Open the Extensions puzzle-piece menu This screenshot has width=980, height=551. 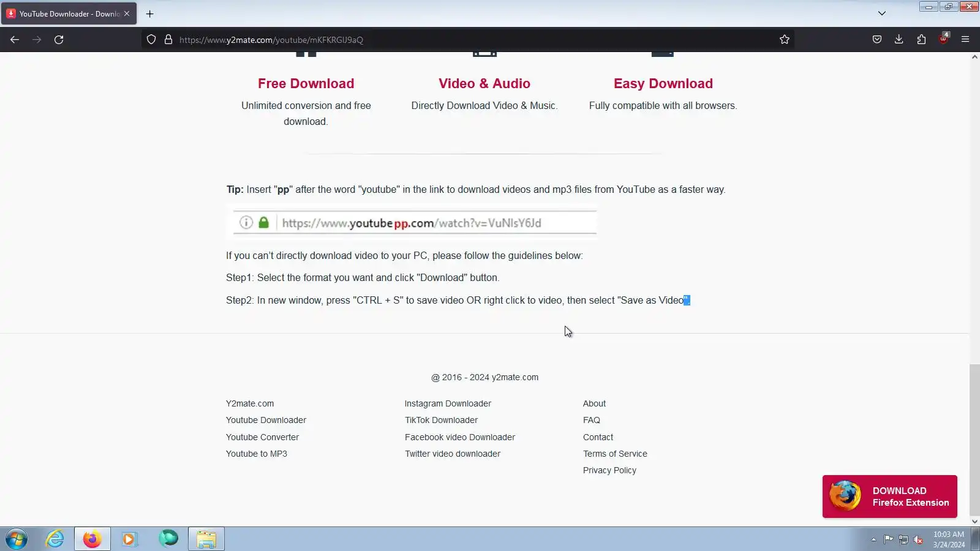(x=921, y=40)
